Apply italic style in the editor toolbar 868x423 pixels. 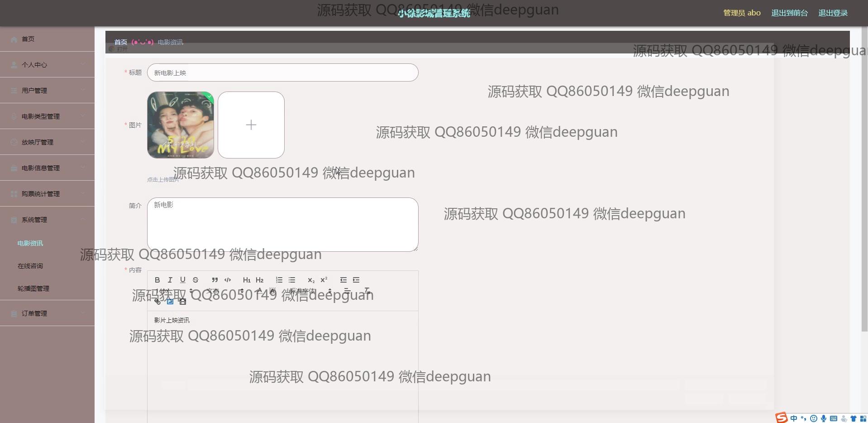[x=170, y=280]
